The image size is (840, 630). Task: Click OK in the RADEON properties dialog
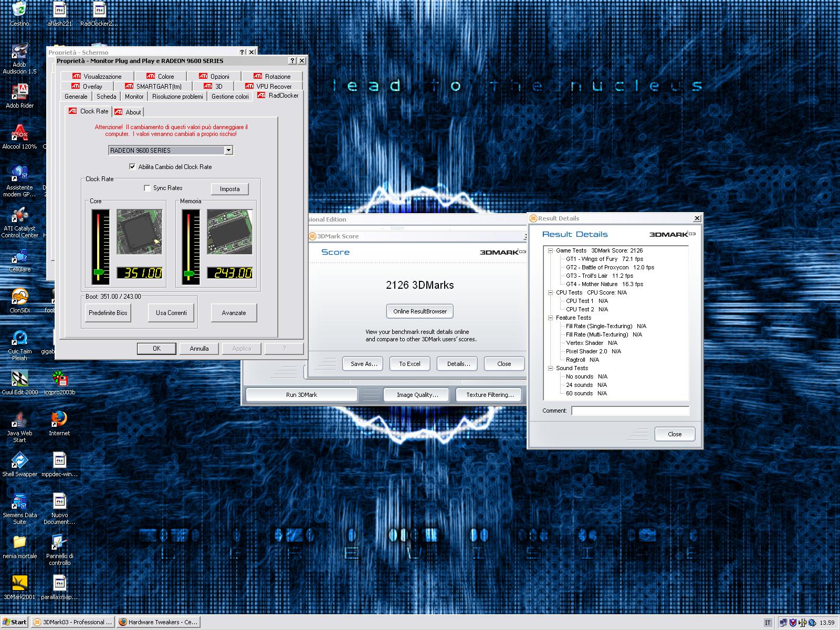pyautogui.click(x=156, y=349)
